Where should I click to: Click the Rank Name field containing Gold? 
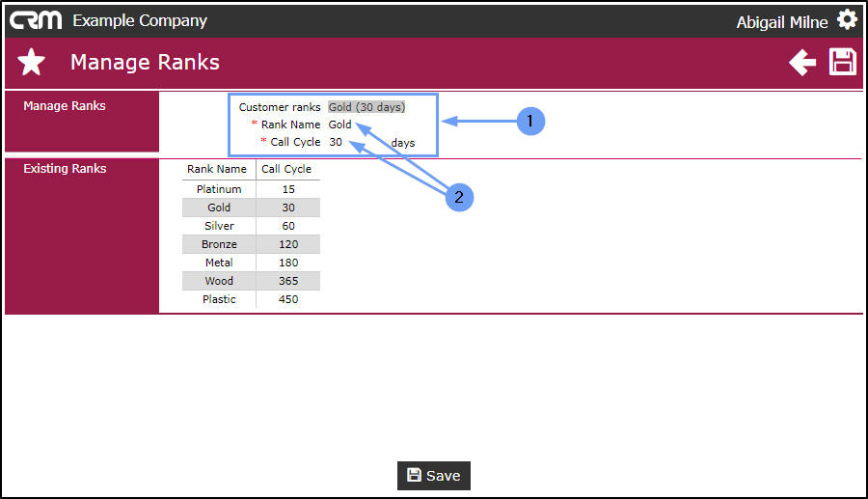pos(339,125)
